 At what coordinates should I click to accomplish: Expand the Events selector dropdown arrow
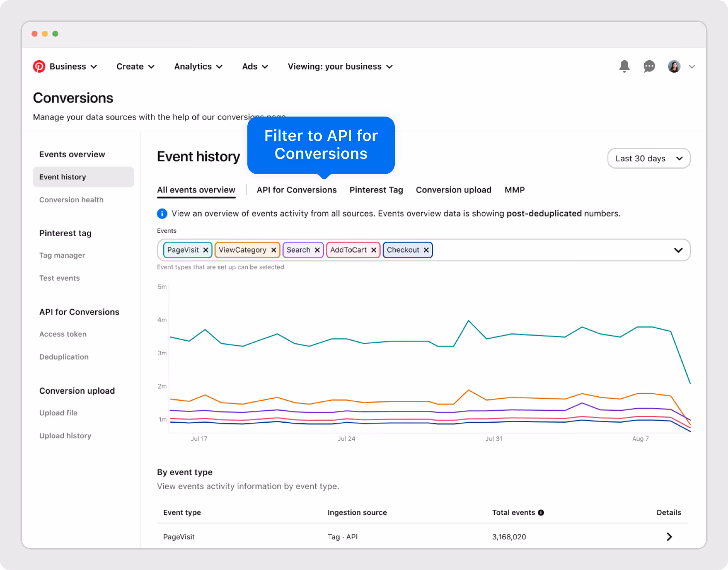point(678,250)
